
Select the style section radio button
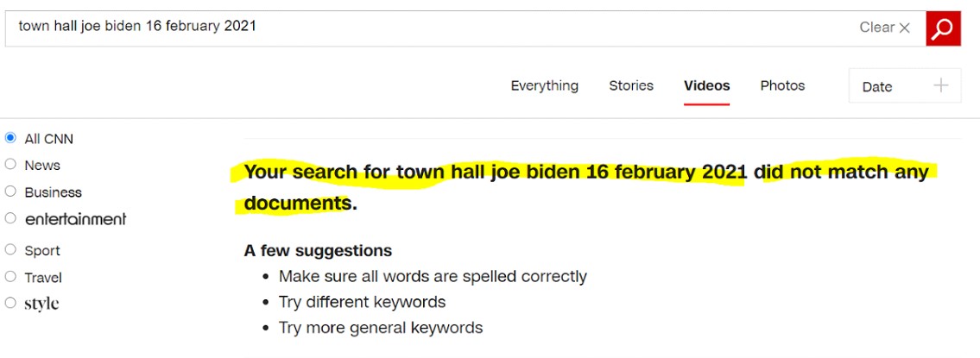tap(11, 304)
